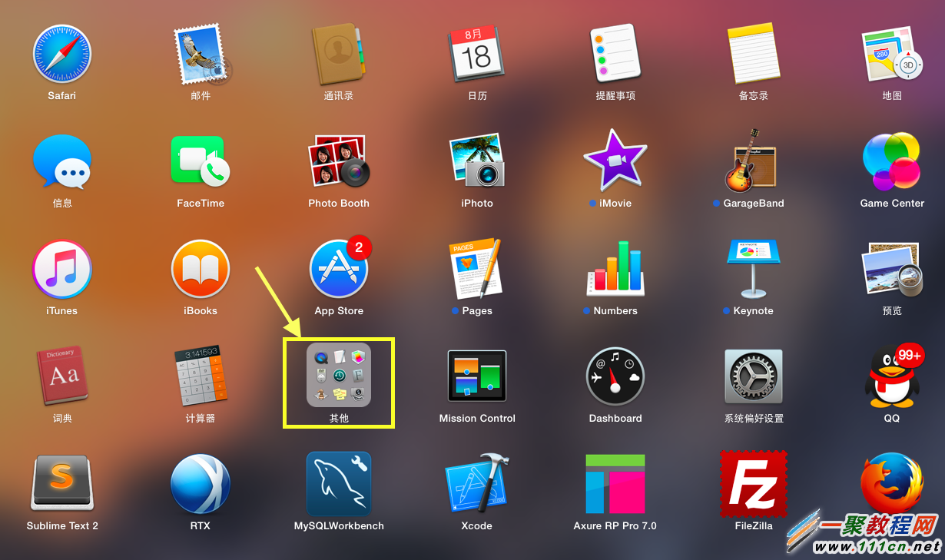Image resolution: width=945 pixels, height=560 pixels.
Task: Launch the Mail (邮件) app
Action: click(201, 54)
